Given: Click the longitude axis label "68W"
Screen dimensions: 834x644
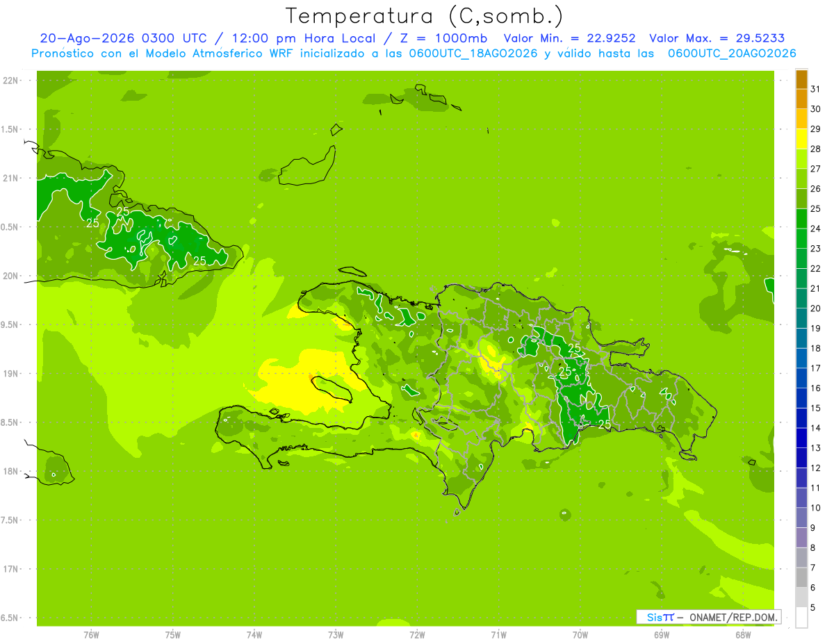Looking at the screenshot, I should pyautogui.click(x=743, y=635).
